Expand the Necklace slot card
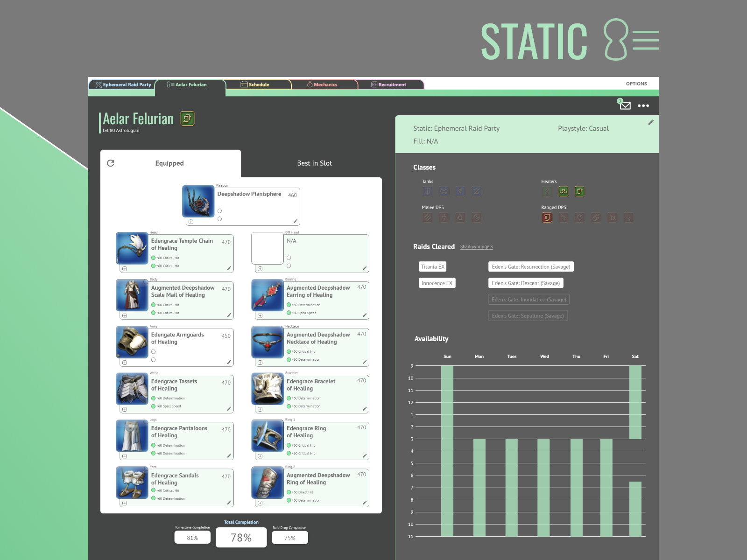The width and height of the screenshot is (747, 560). (260, 363)
